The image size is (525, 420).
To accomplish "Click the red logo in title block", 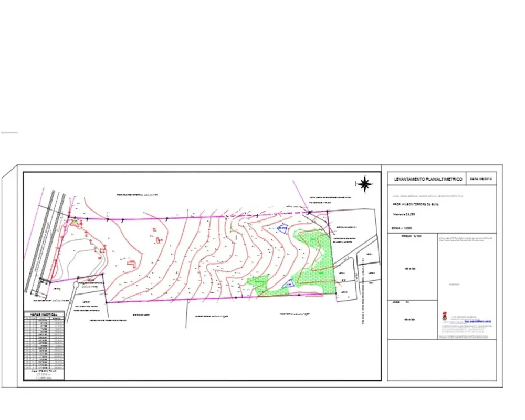I will (445, 316).
